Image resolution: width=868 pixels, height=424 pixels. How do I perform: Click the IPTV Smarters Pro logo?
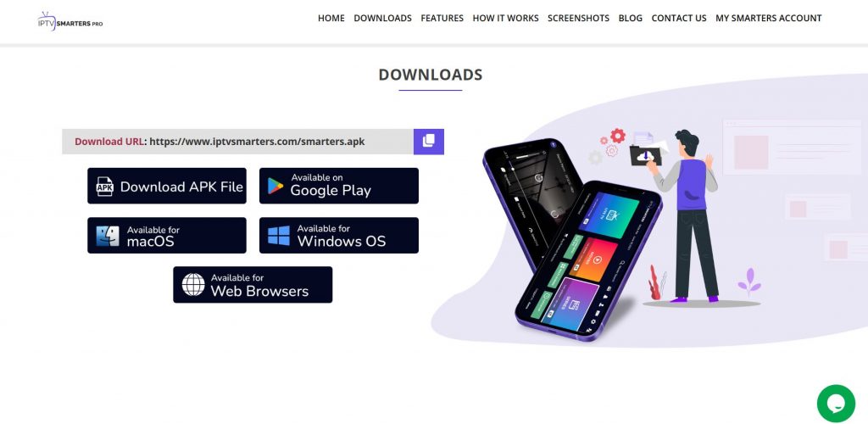click(x=70, y=21)
